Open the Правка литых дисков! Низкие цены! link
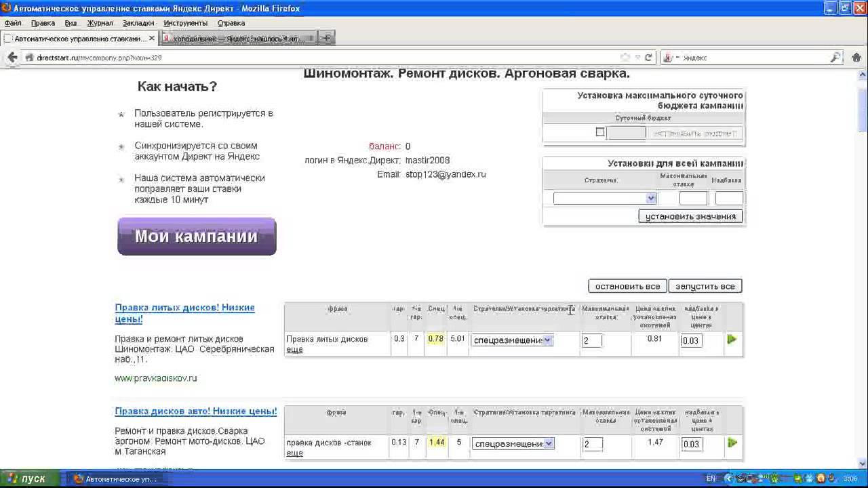Image resolution: width=868 pixels, height=488 pixels. (184, 313)
